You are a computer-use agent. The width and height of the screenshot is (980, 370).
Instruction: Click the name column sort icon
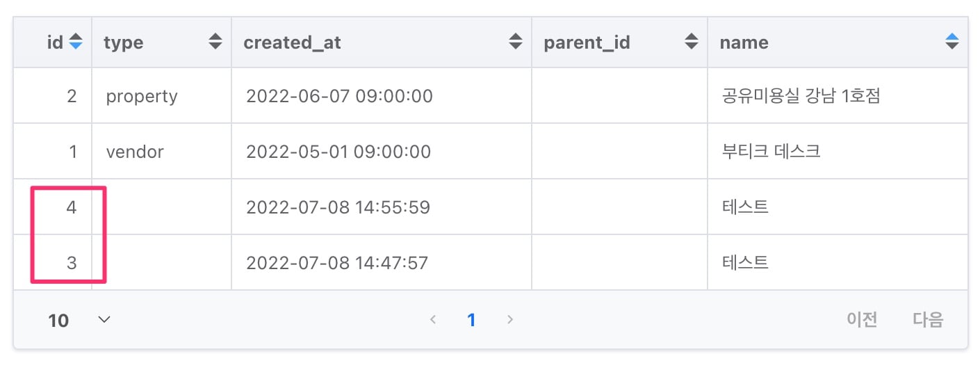pos(952,42)
